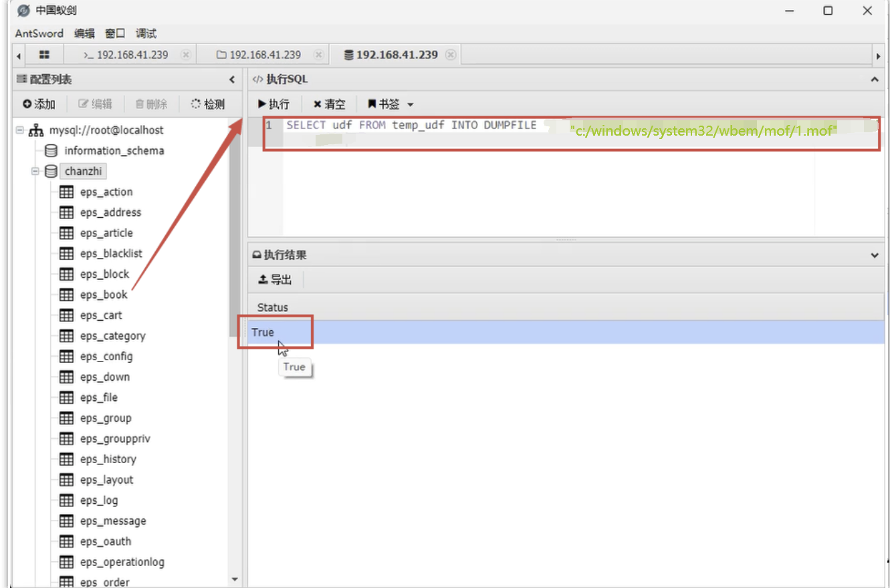
Task: Switch to the terminal tab 192.168.41.239
Action: pyautogui.click(x=126, y=55)
